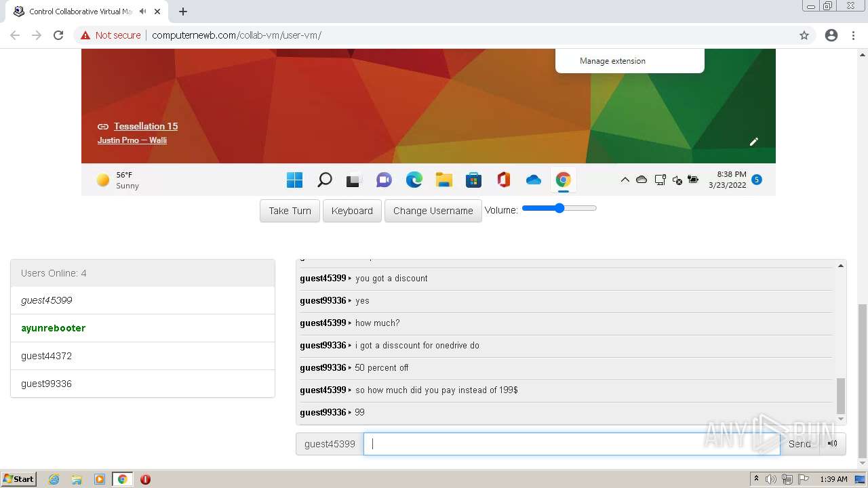Click the VM weather widget showing 56°F
Image resolution: width=868 pixels, height=488 pixels.
coord(118,180)
